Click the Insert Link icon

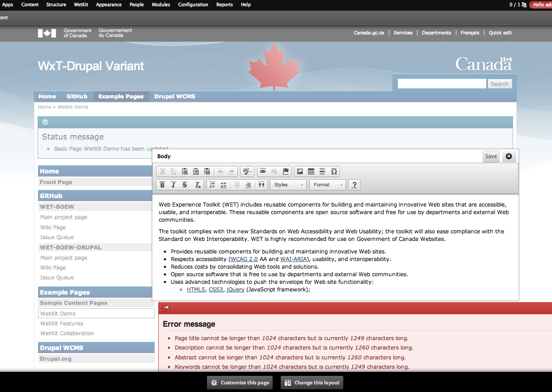(263, 171)
